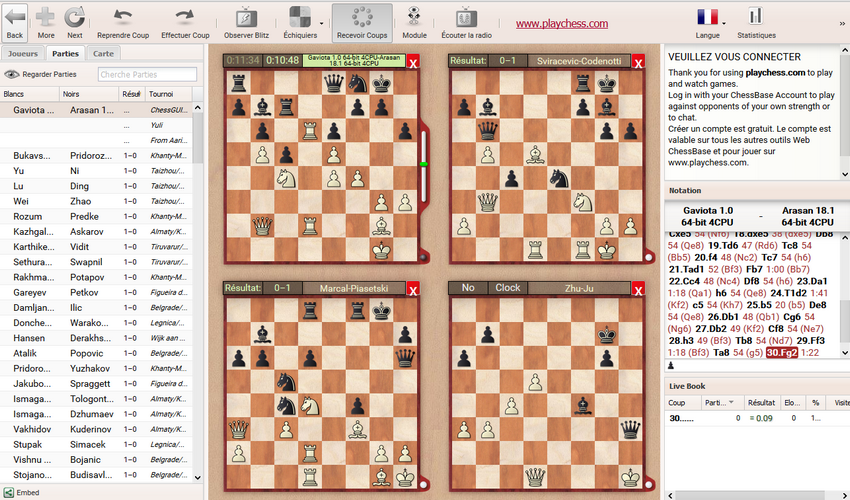
Task: Click Écouter la radio icon
Action: (466, 17)
